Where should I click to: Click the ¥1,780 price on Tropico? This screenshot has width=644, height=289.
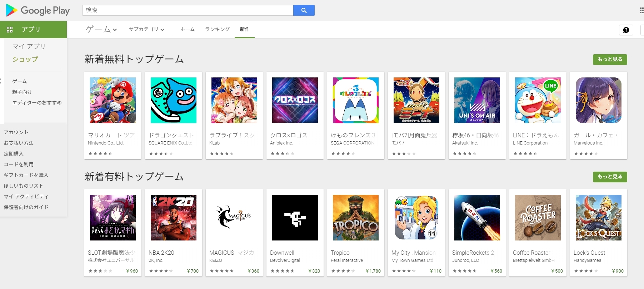pyautogui.click(x=373, y=271)
